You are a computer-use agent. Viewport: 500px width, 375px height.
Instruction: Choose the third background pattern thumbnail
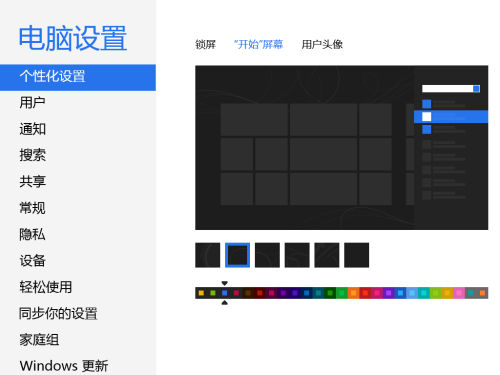tap(267, 255)
